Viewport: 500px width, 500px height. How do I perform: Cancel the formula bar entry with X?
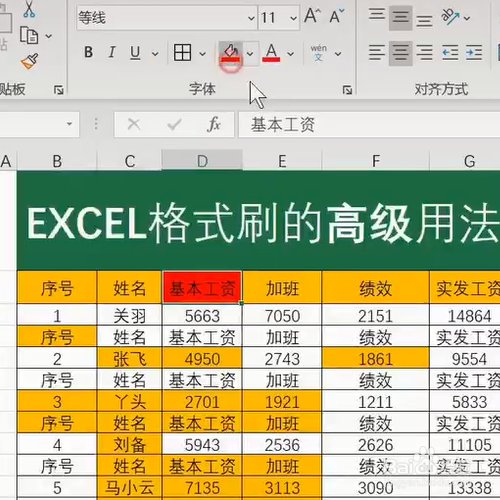[134, 124]
